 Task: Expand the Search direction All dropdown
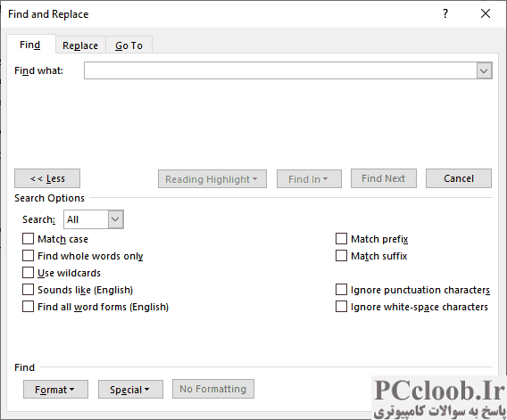115,219
